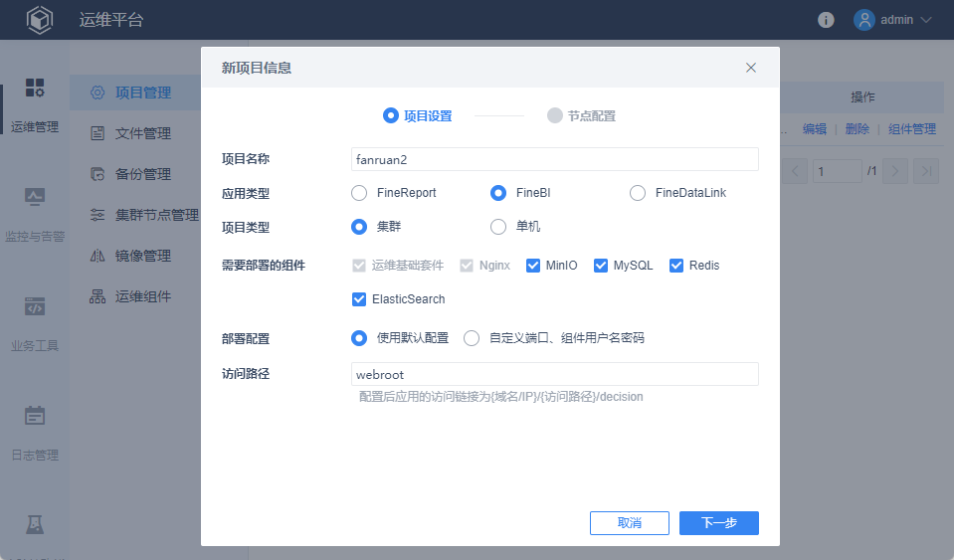The image size is (954, 560).
Task: Jump to last page arrow
Action: 926,171
